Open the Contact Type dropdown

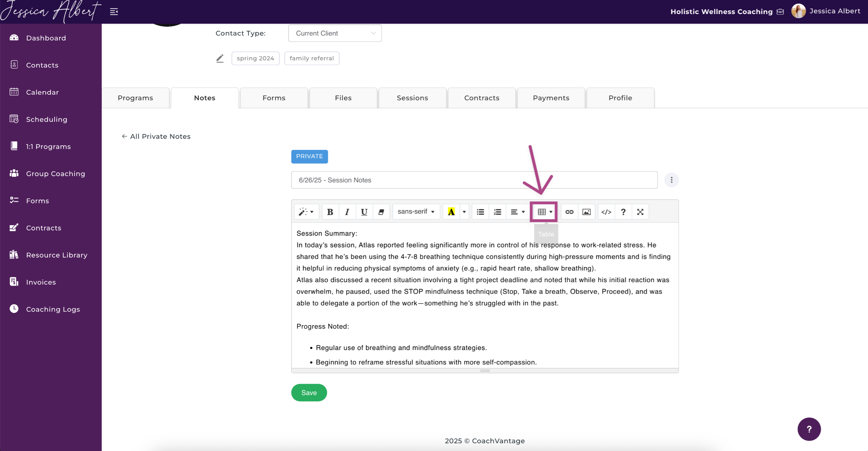point(335,33)
